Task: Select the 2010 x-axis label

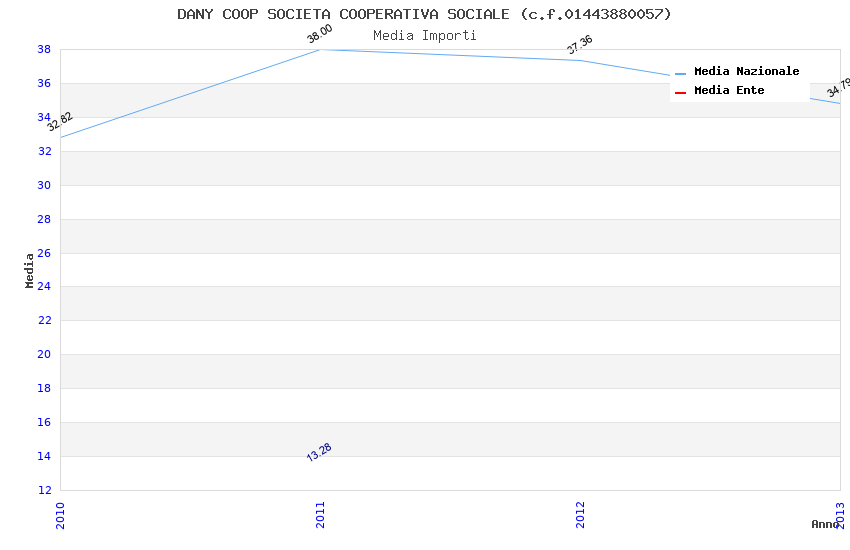Action: (60, 515)
